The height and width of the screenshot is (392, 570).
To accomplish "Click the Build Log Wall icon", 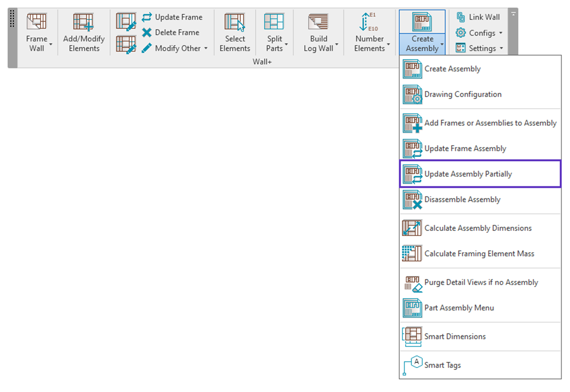I will click(318, 22).
